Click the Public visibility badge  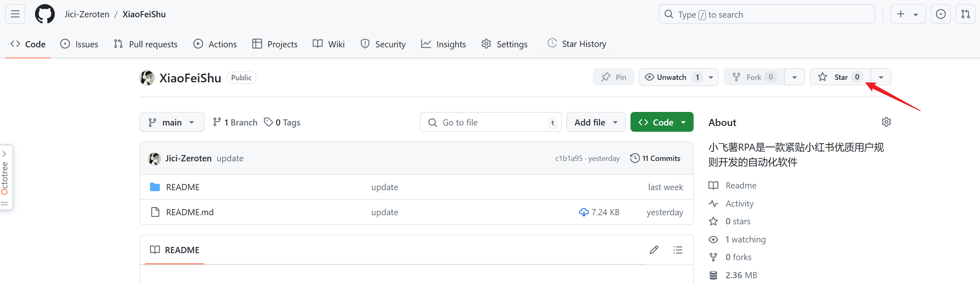(241, 77)
